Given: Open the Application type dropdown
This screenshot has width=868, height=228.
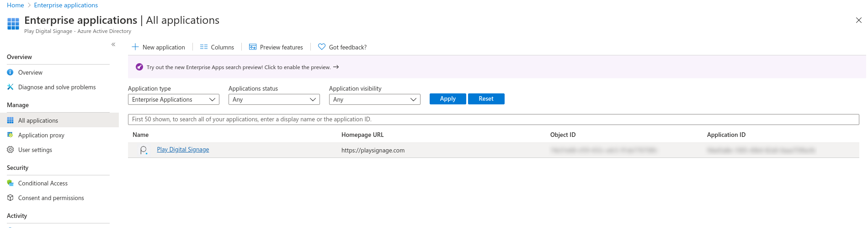Looking at the screenshot, I should coord(174,99).
